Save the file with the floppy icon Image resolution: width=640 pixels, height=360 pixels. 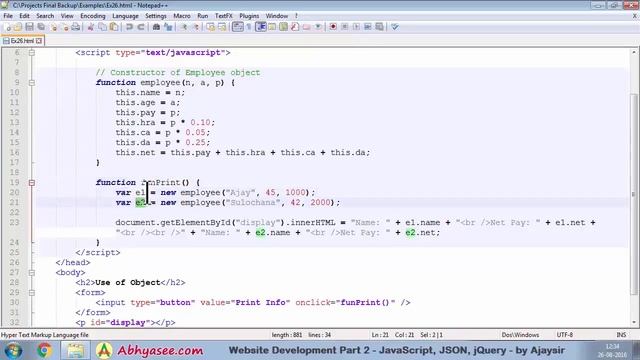tap(29, 27)
